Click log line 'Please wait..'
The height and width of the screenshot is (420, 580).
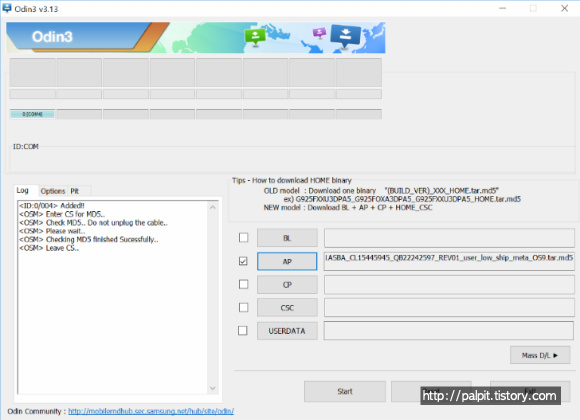pyautogui.click(x=52, y=231)
